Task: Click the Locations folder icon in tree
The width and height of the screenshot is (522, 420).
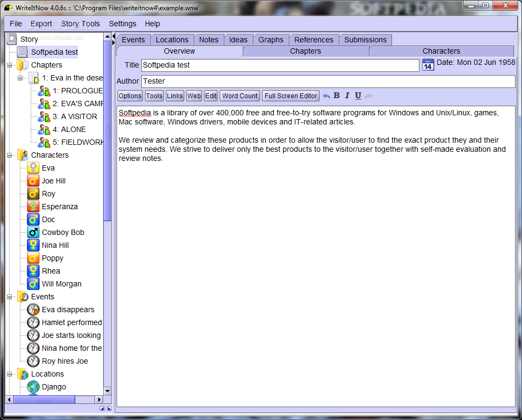Action: point(23,374)
